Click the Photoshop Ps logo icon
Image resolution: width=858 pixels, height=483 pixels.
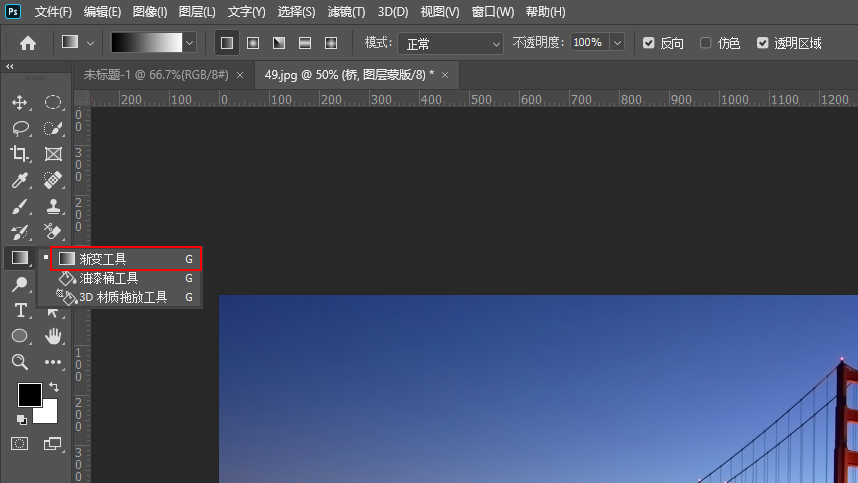(x=13, y=11)
